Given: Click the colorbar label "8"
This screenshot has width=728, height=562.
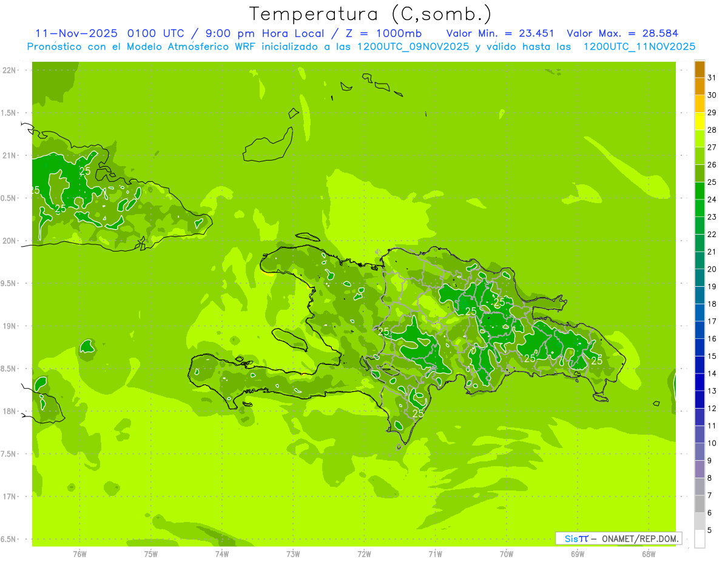Looking at the screenshot, I should pyautogui.click(x=709, y=478).
